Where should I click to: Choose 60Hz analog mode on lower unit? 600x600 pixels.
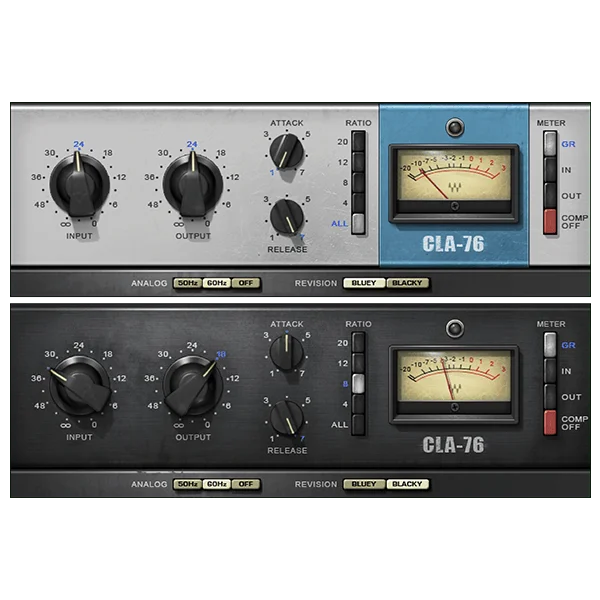click(217, 484)
